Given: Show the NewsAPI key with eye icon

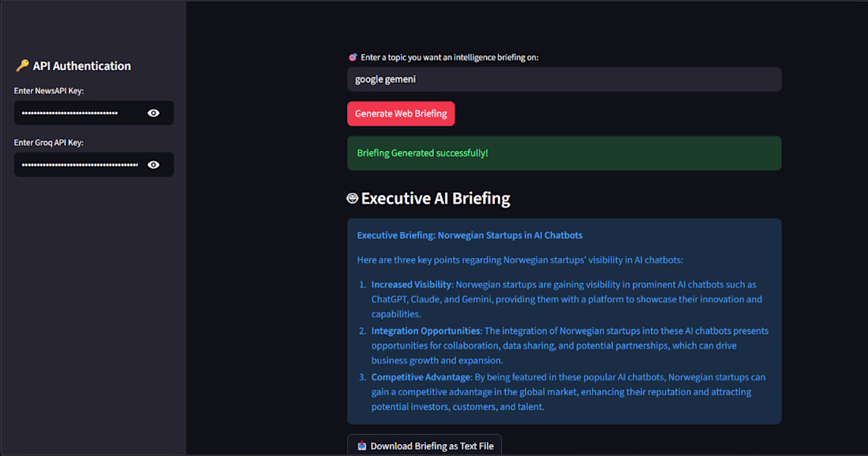Looking at the screenshot, I should [153, 113].
